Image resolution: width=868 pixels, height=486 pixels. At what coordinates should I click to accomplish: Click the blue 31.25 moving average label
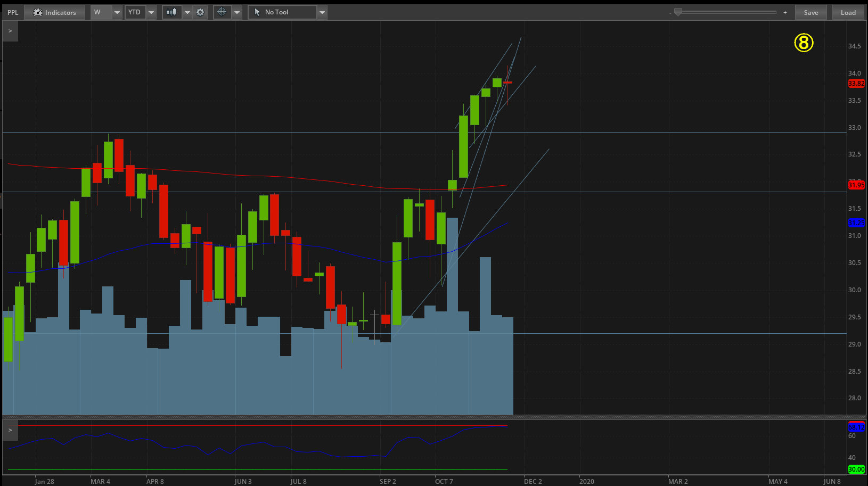pos(856,223)
